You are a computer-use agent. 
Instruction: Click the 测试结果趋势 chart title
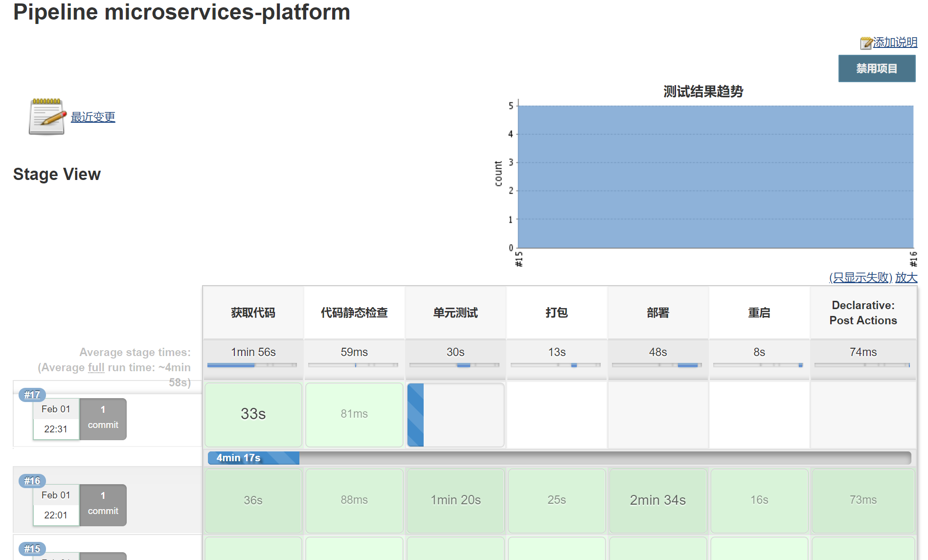[x=703, y=91]
